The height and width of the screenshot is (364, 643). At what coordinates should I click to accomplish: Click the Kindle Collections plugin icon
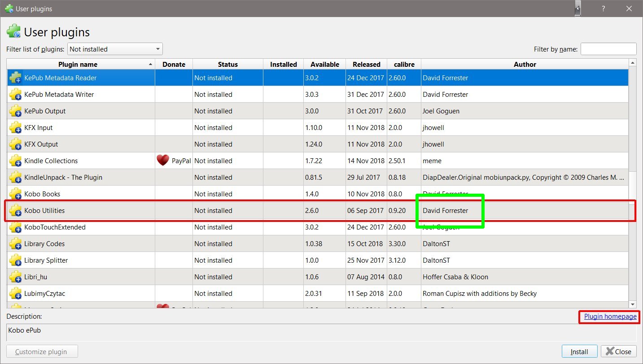tap(15, 160)
